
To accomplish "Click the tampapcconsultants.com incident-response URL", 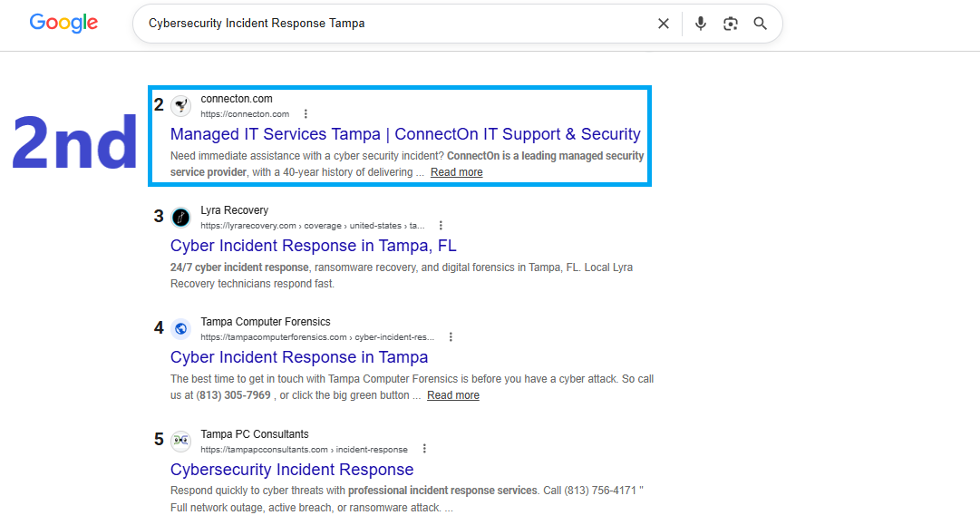I will click(x=304, y=450).
